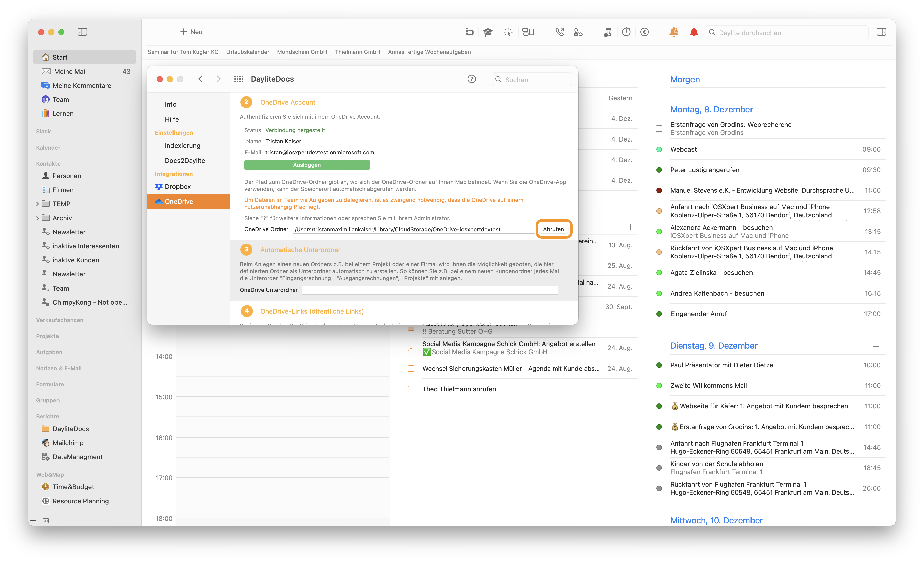Expand the TEMP folder in sidebar
Screen dimensions: 924x563
[x=37, y=204]
